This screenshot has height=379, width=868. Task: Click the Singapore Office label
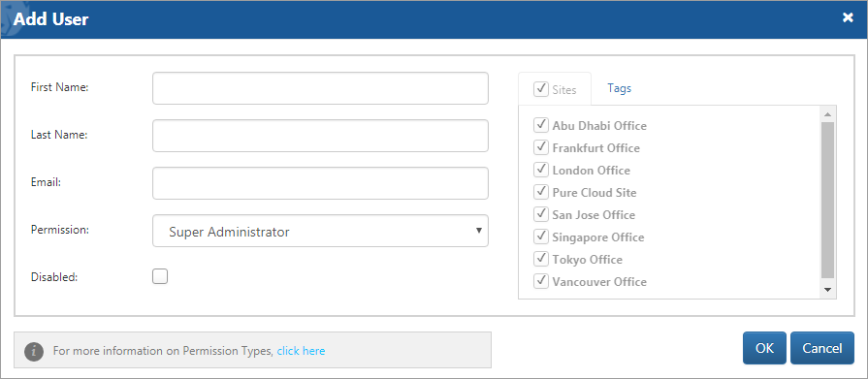click(598, 237)
